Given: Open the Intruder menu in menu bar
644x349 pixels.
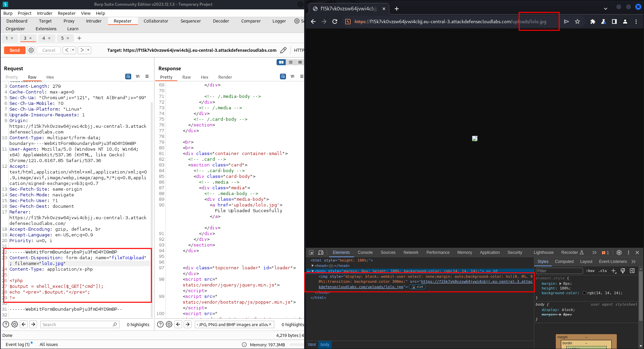Looking at the screenshot, I should [x=44, y=13].
